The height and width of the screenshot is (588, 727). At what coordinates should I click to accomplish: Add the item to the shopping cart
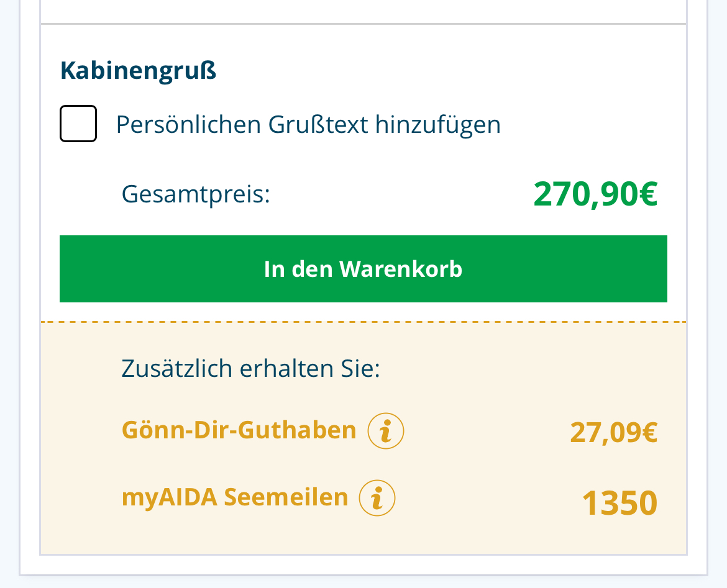(363, 269)
